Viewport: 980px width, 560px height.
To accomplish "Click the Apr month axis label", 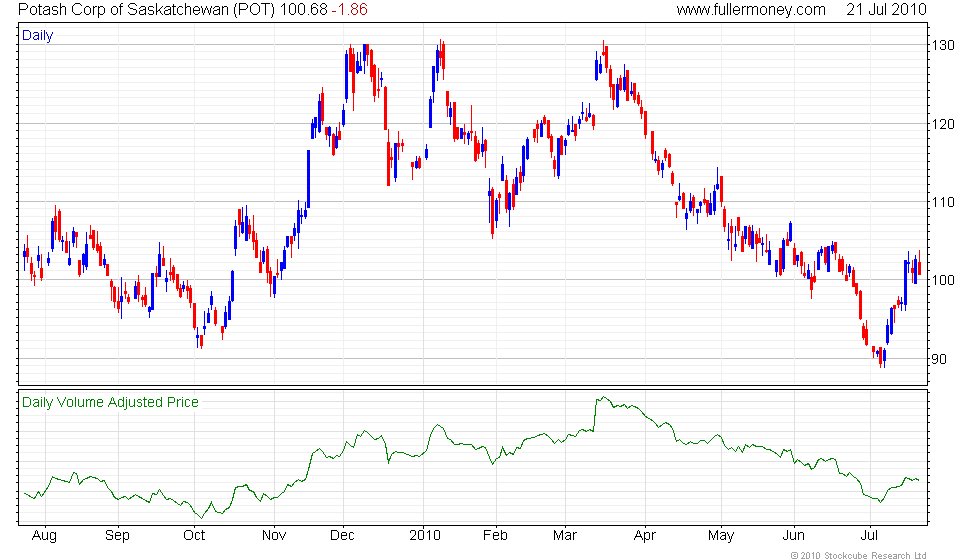I will (644, 536).
